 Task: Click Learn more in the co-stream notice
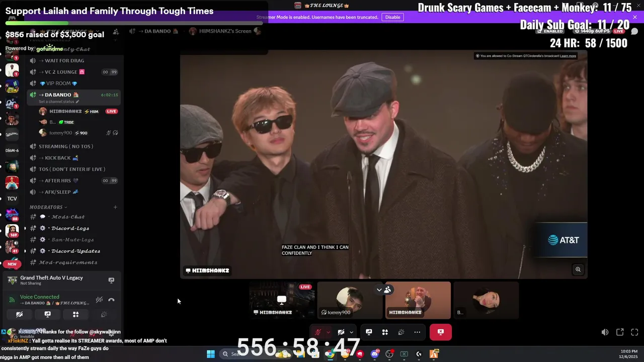[568, 56]
